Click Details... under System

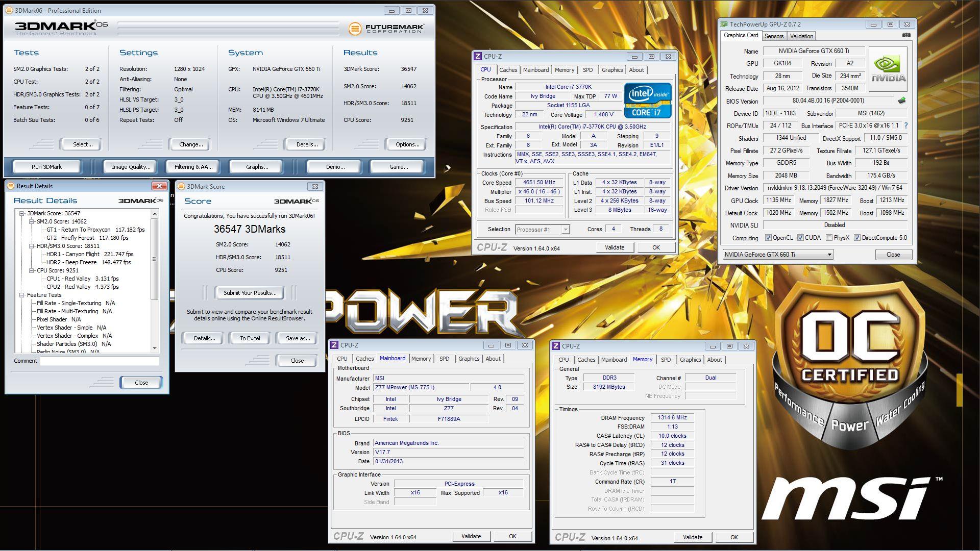coord(307,144)
